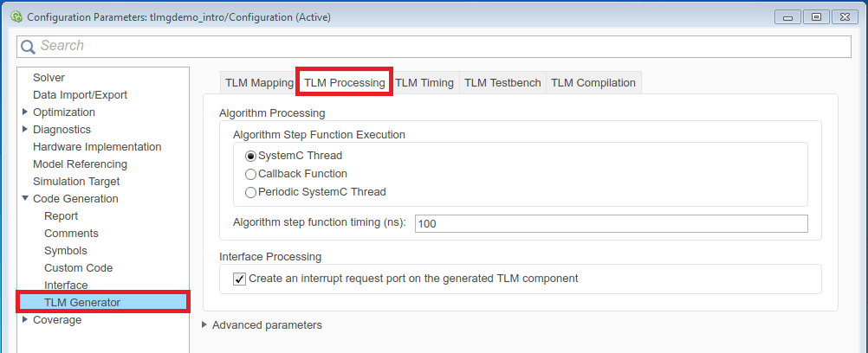Select the SystemC Thread radio button
This screenshot has height=353, width=868.
(x=251, y=156)
